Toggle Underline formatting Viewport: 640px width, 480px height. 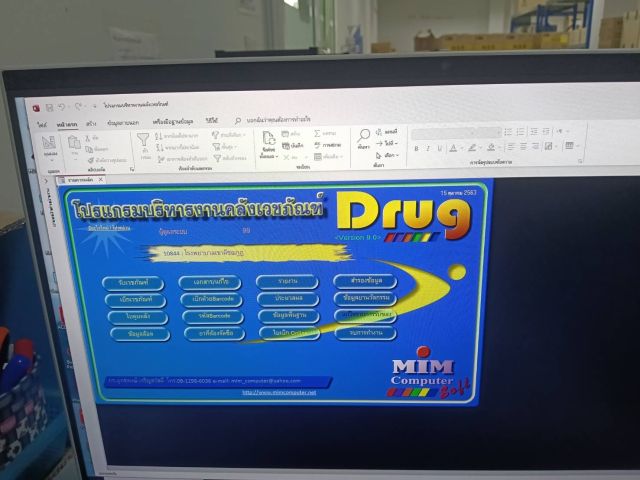[x=440, y=149]
